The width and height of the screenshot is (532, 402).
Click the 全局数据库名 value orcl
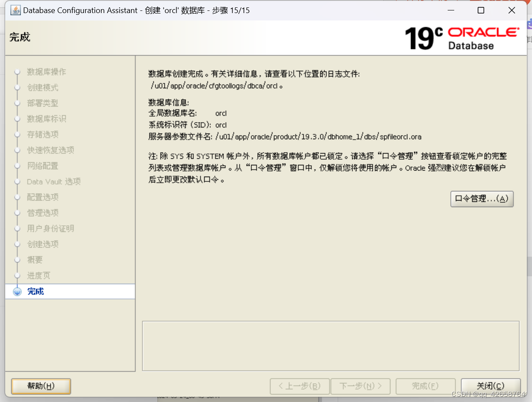click(221, 113)
